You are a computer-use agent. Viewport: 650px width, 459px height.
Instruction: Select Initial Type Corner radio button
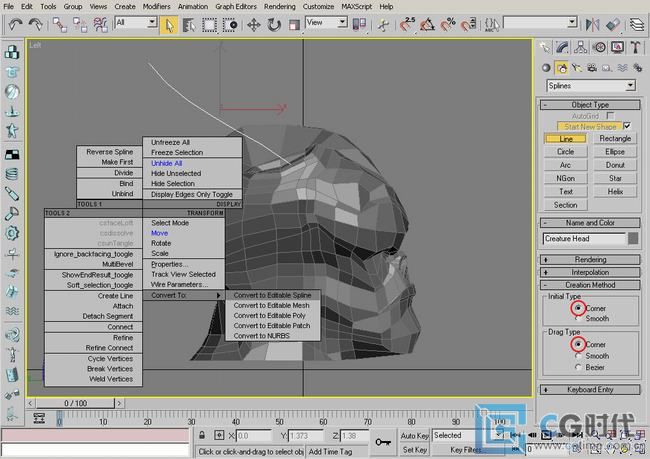pyautogui.click(x=578, y=308)
